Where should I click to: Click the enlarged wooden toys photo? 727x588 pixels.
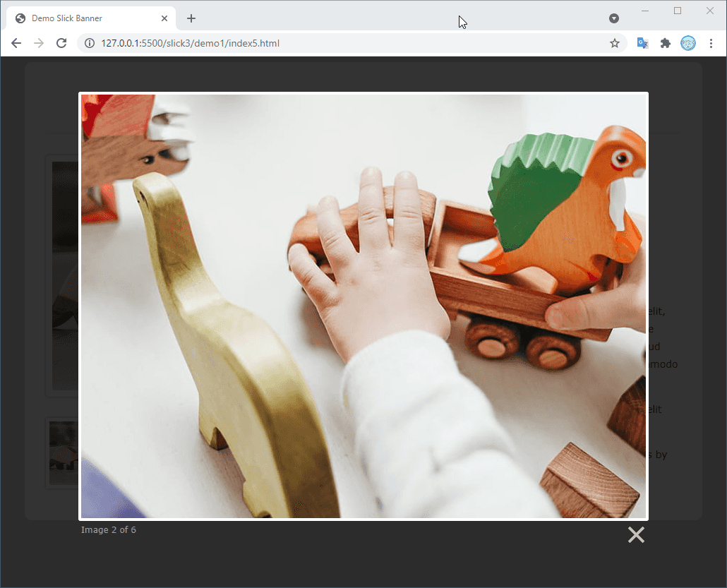363,304
